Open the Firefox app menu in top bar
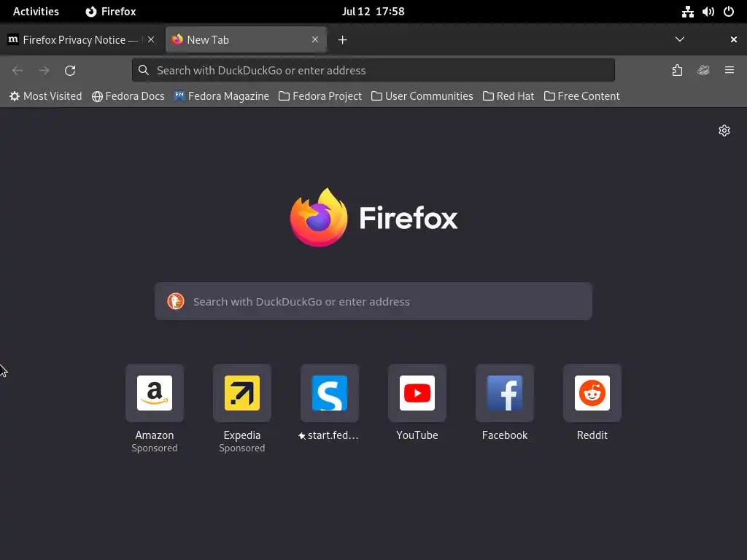 [x=111, y=12]
